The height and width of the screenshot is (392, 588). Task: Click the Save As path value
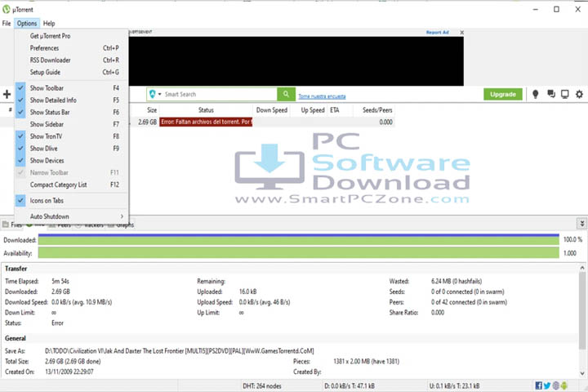point(179,351)
